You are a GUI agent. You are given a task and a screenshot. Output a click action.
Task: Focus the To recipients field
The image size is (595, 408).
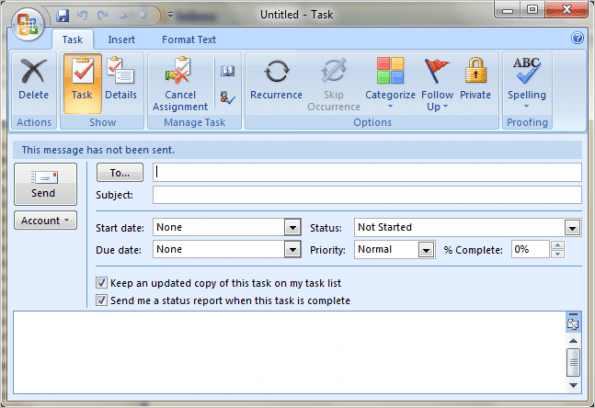pos(367,172)
